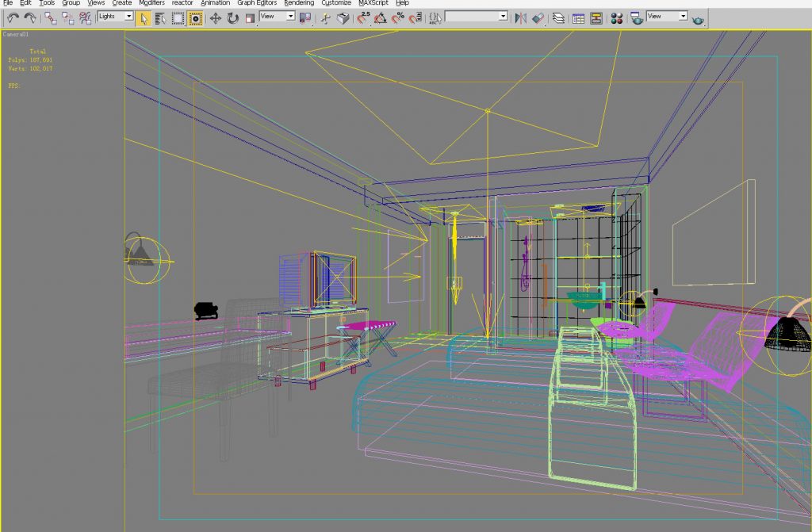Activate the Select Object arrow tool

(x=144, y=17)
